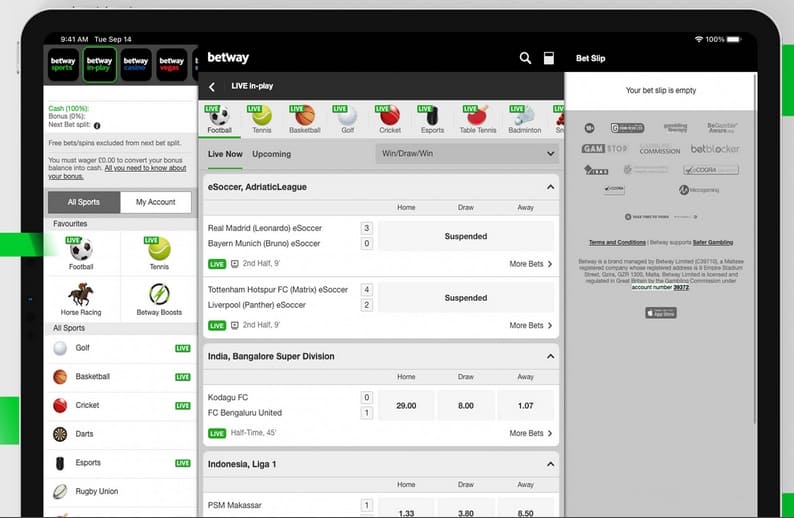The width and height of the screenshot is (794, 518).
Task: Select Home odds 29.00 for Kodagu FC
Action: (x=406, y=406)
